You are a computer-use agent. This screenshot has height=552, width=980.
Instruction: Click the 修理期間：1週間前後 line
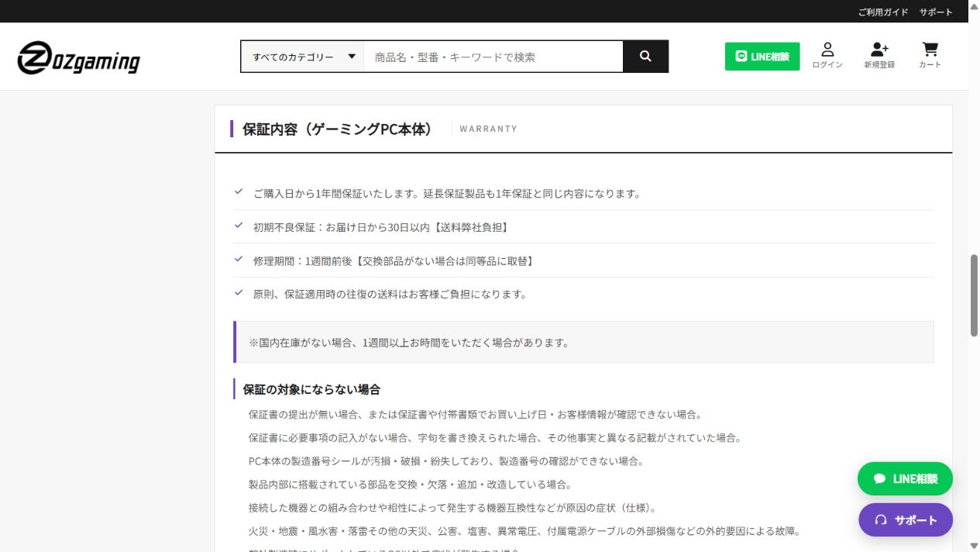tap(393, 261)
